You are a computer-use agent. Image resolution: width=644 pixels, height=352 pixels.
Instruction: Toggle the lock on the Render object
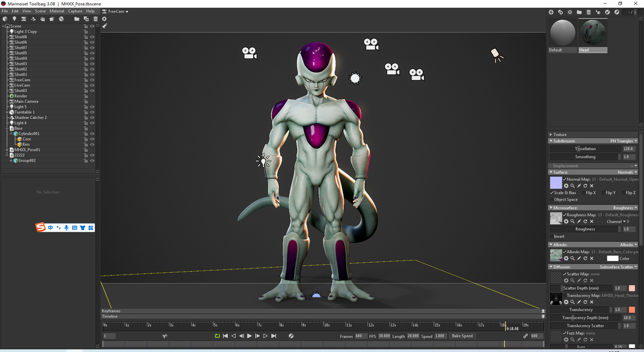pos(86,96)
